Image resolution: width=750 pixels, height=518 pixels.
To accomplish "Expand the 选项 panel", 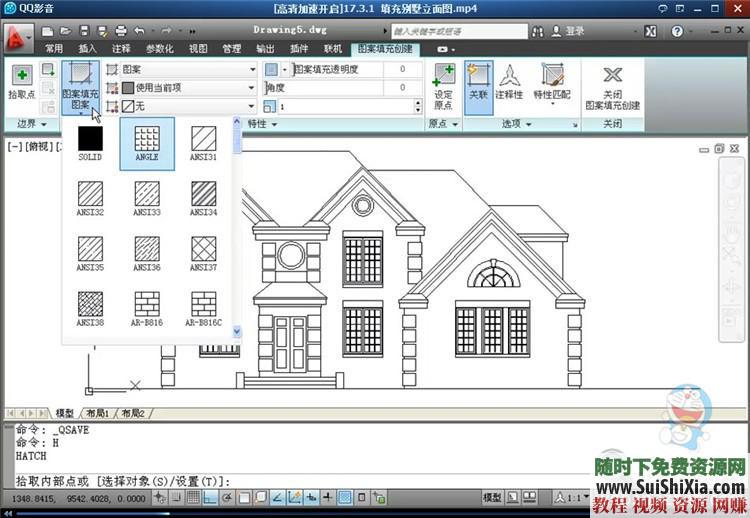I will 517,124.
